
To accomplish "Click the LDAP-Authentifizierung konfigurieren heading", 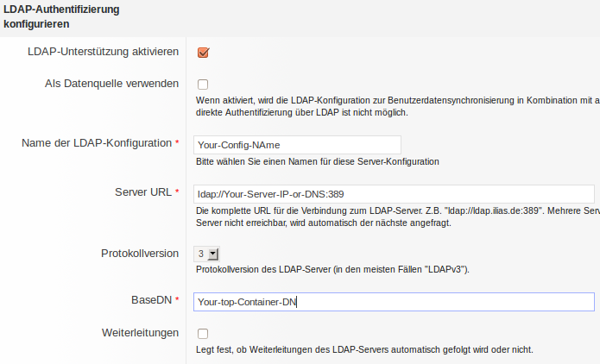I will pyautogui.click(x=67, y=16).
